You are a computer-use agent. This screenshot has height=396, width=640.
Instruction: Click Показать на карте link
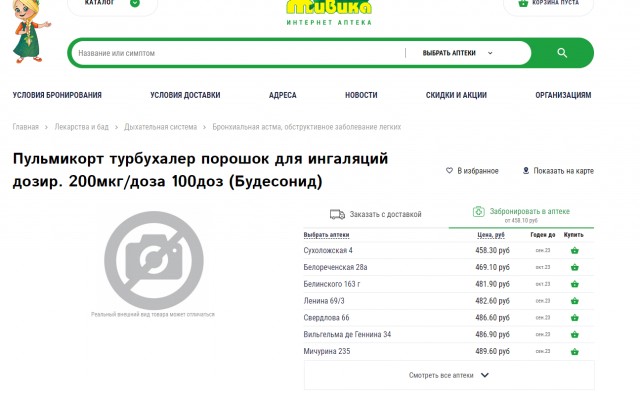tap(558, 171)
